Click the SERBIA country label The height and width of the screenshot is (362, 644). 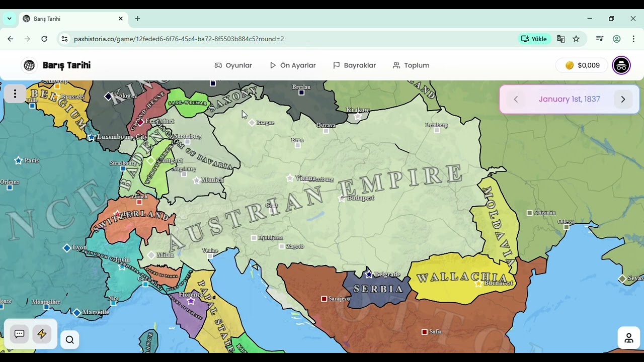[x=378, y=289]
